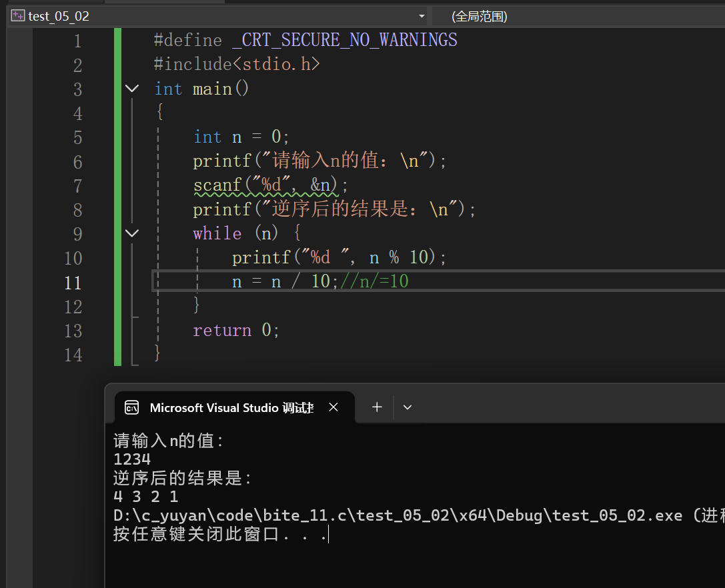The image size is (725, 588).
Task: Click the 逆序后的结果是 line in console output
Action: [x=182, y=478]
